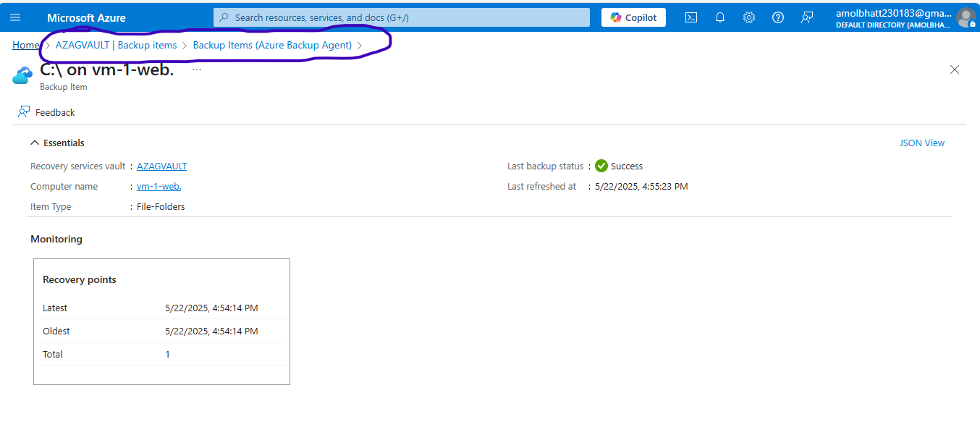Open portal Settings gear
Screen dimensions: 980x435
pyautogui.click(x=748, y=17)
